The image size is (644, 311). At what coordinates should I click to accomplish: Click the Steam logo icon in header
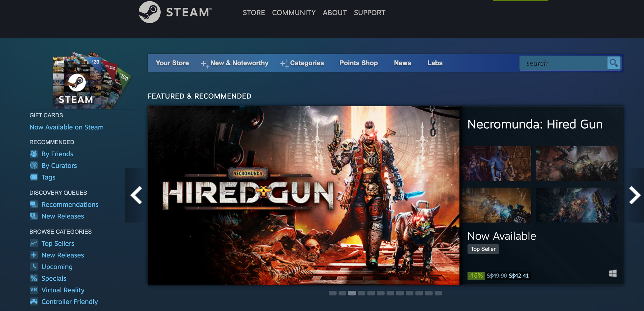pyautogui.click(x=149, y=12)
